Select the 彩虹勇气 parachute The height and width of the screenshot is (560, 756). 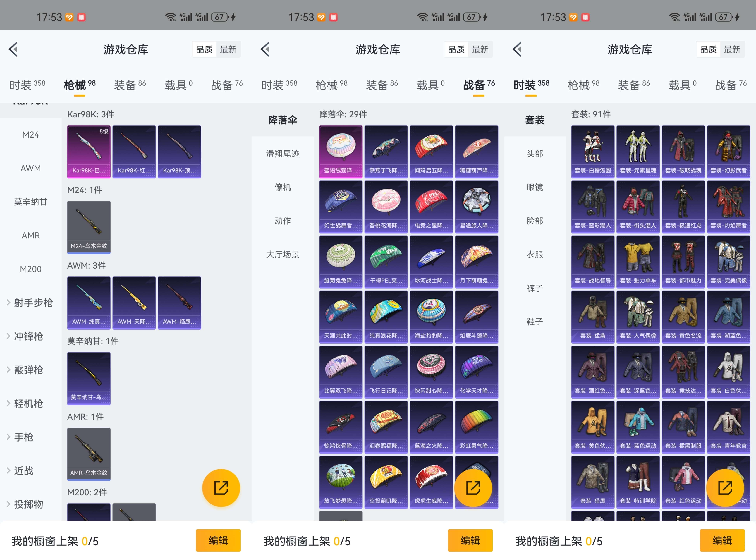click(x=477, y=427)
